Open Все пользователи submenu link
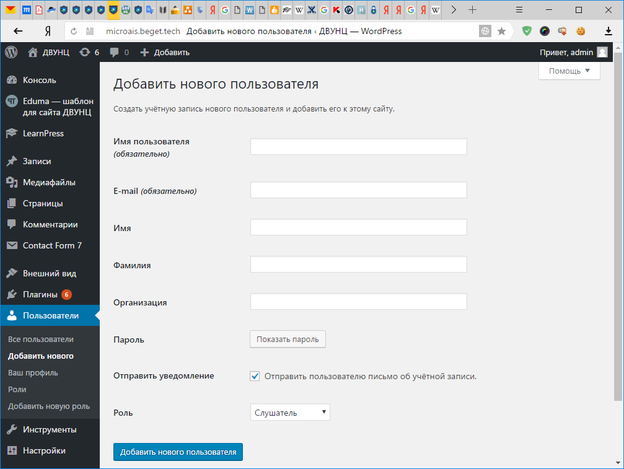 click(x=41, y=339)
